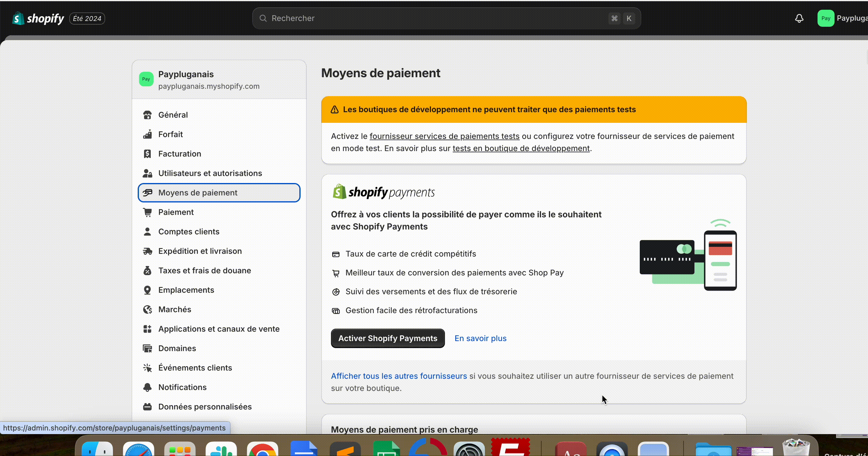
Task: Click the orange development store banner title
Action: (489, 109)
